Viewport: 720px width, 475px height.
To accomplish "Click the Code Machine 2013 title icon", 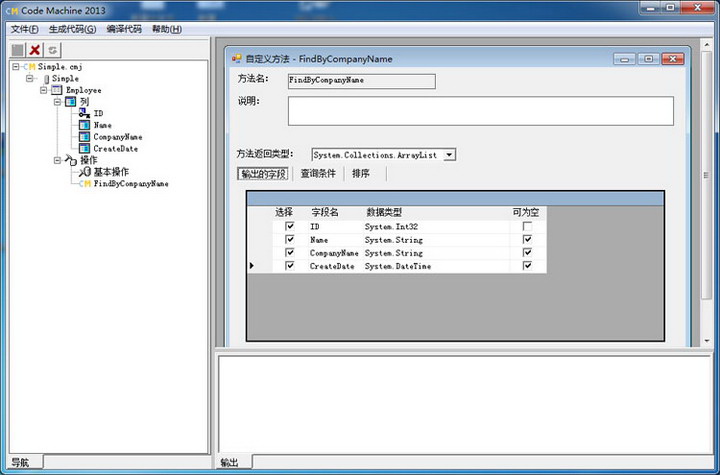I will [12, 10].
